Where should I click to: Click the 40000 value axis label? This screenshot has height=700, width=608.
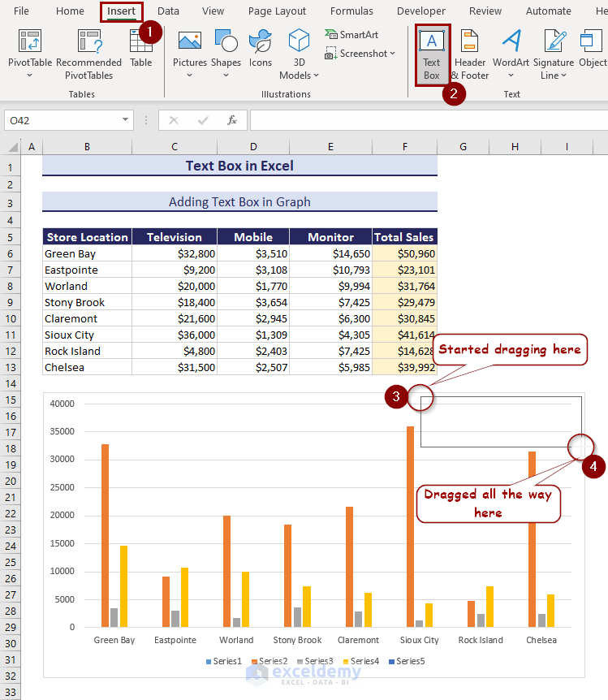pyautogui.click(x=62, y=404)
